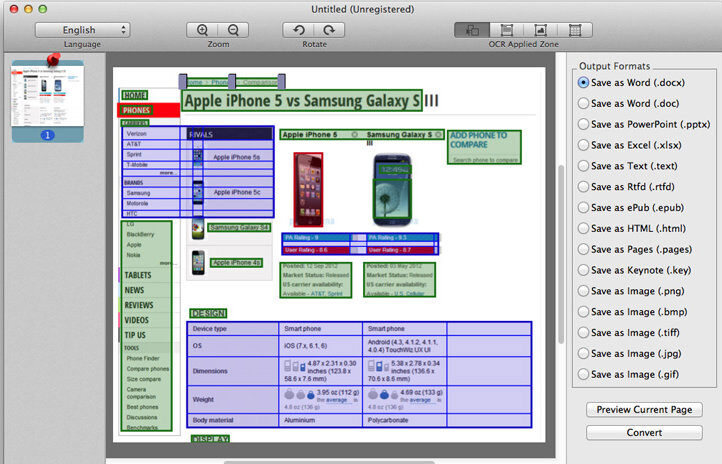Click the Preview Current Page button
722x464 pixels.
click(x=644, y=410)
